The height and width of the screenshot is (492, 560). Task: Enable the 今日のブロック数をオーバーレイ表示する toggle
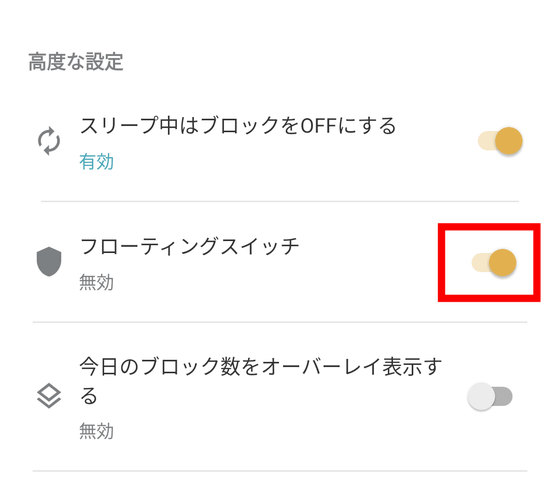point(490,396)
